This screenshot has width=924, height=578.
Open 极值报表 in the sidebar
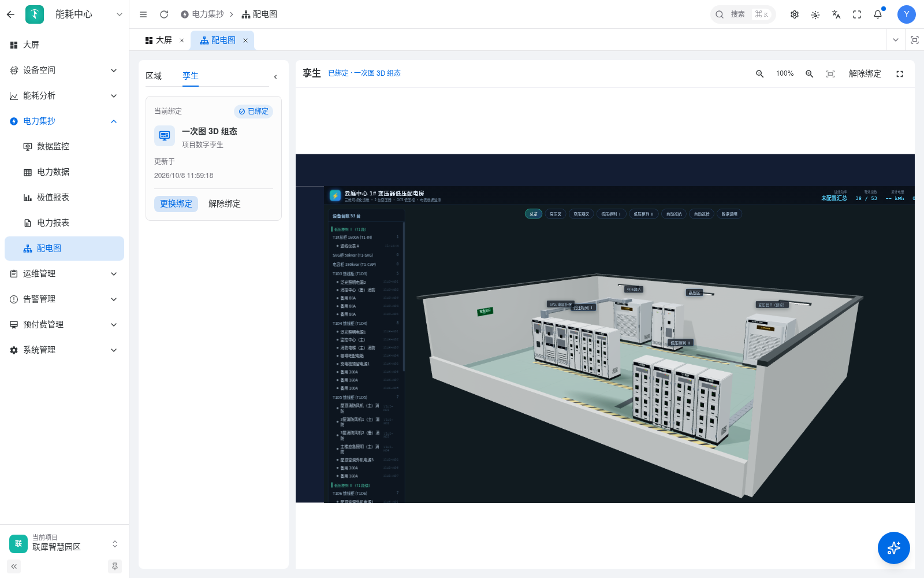click(65, 197)
